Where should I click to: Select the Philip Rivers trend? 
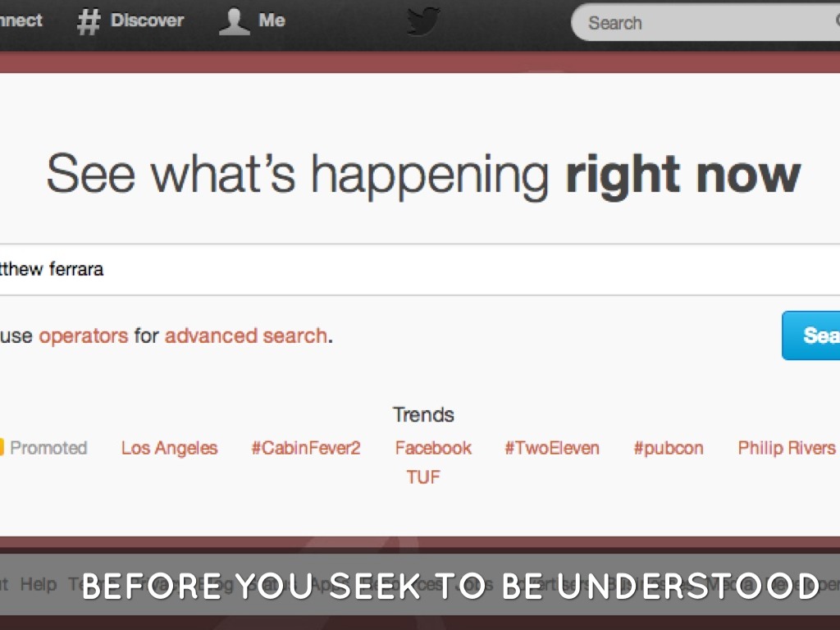pyautogui.click(x=787, y=448)
